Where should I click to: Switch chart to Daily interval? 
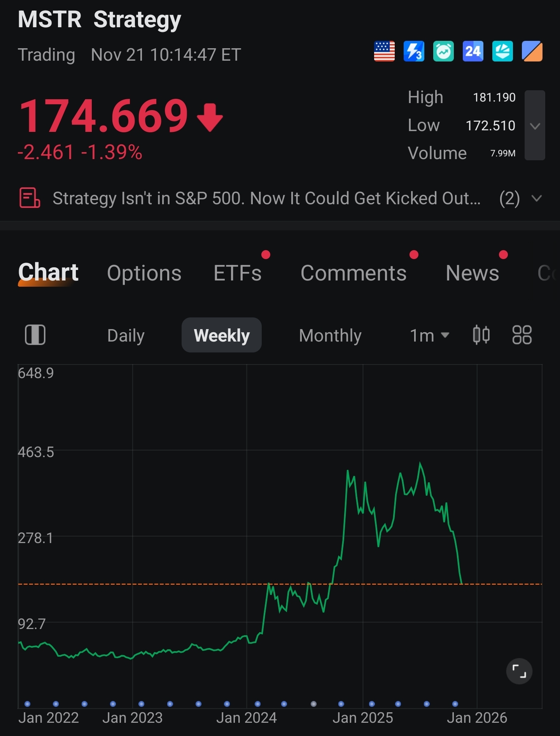[x=126, y=335]
